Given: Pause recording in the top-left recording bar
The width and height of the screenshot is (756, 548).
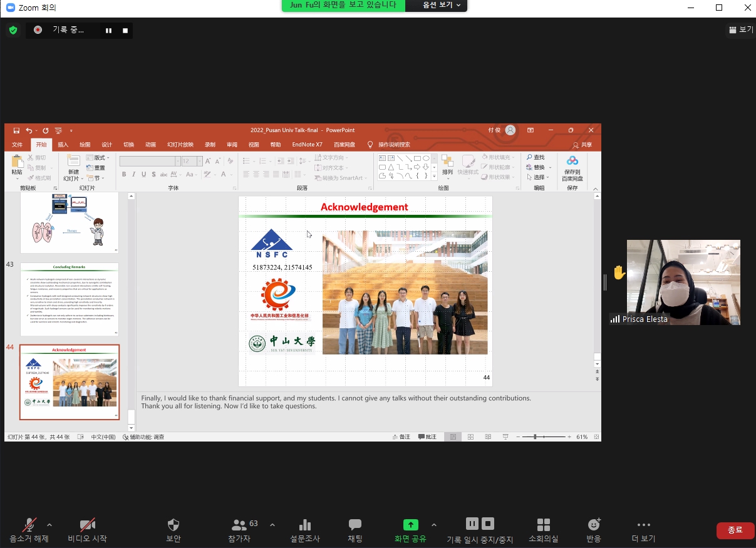Looking at the screenshot, I should pyautogui.click(x=108, y=30).
